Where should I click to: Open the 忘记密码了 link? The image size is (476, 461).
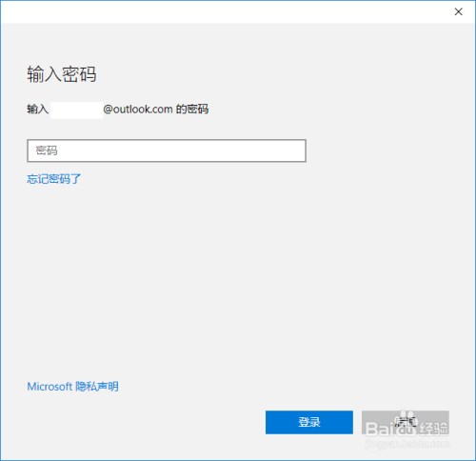pyautogui.click(x=54, y=179)
